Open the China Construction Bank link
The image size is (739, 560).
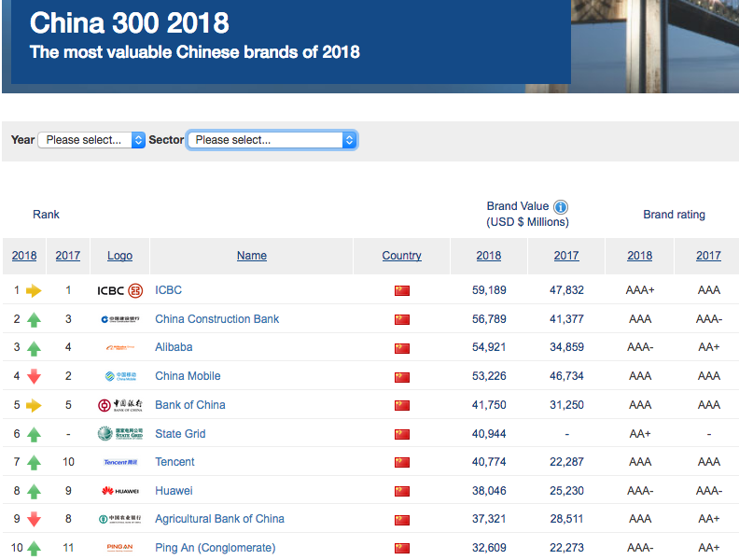(216, 319)
